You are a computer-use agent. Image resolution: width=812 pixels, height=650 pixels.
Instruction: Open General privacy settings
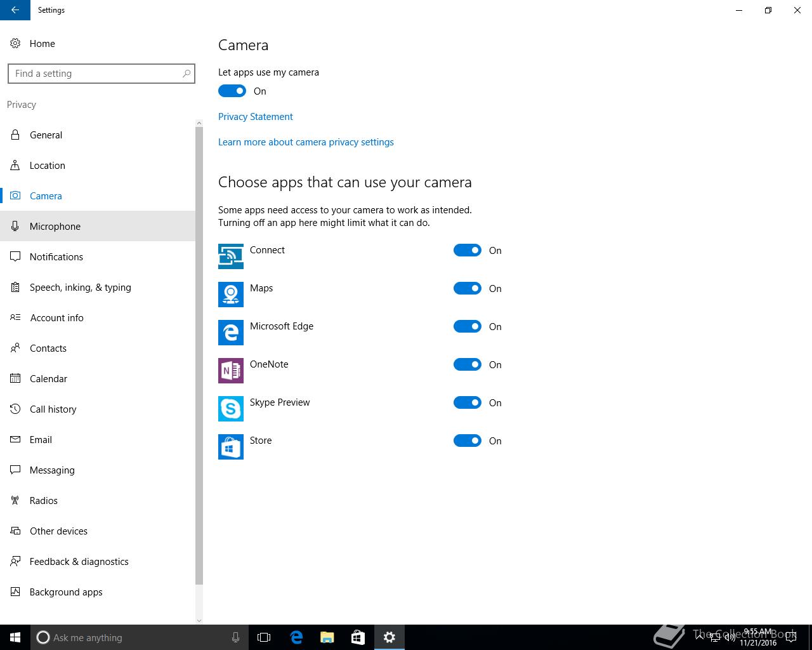point(98,135)
